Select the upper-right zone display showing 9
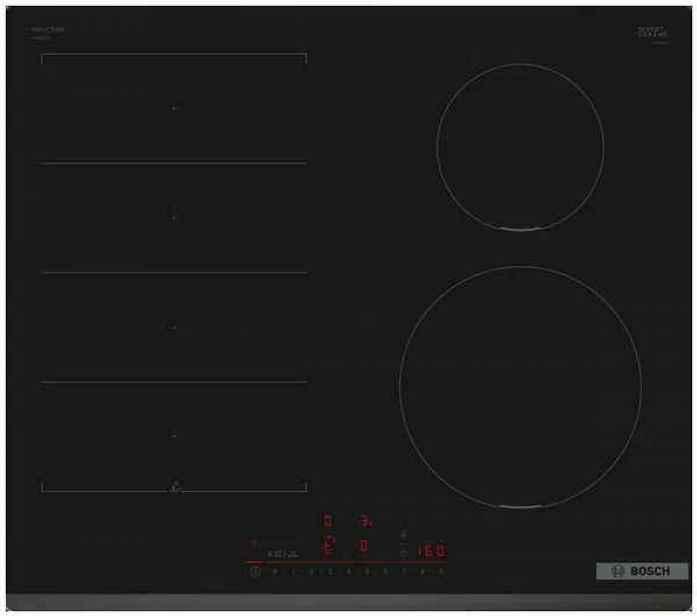The width and height of the screenshot is (697, 616). click(x=365, y=521)
